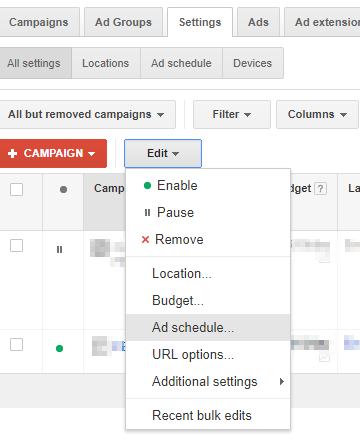Open the Columns dropdown

317,114
